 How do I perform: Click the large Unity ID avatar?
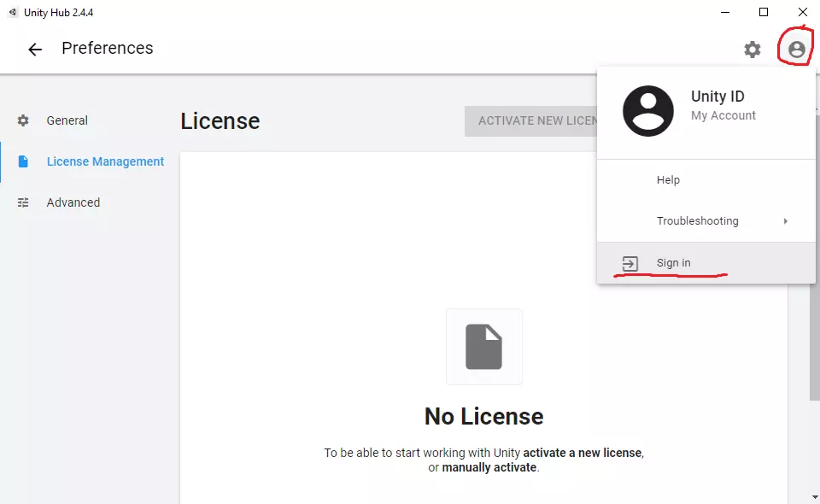pyautogui.click(x=648, y=111)
